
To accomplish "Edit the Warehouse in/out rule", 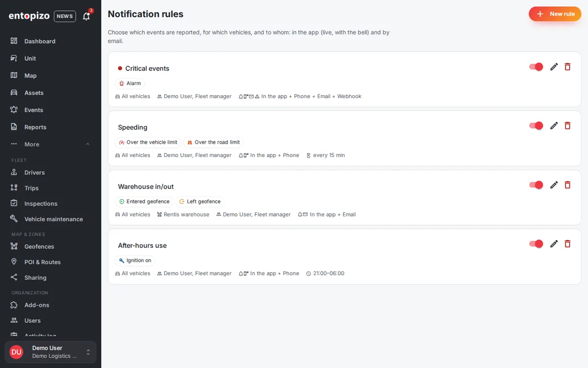I will 554,185.
